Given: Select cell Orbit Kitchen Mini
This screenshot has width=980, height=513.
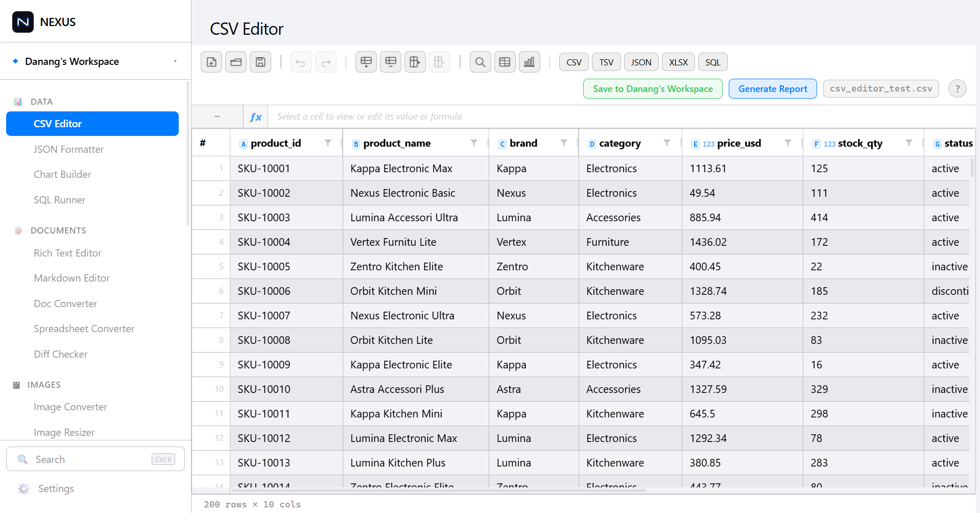Looking at the screenshot, I should (x=416, y=291).
